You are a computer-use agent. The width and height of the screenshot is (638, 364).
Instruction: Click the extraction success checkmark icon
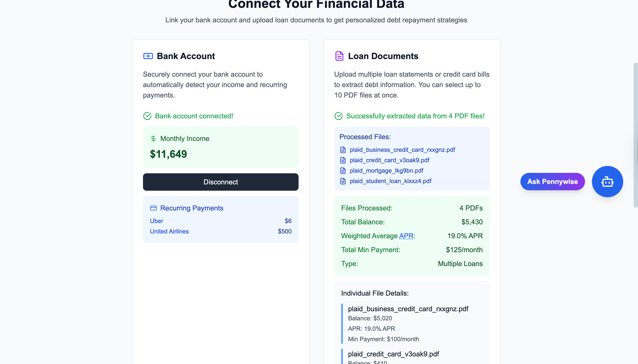pos(338,116)
